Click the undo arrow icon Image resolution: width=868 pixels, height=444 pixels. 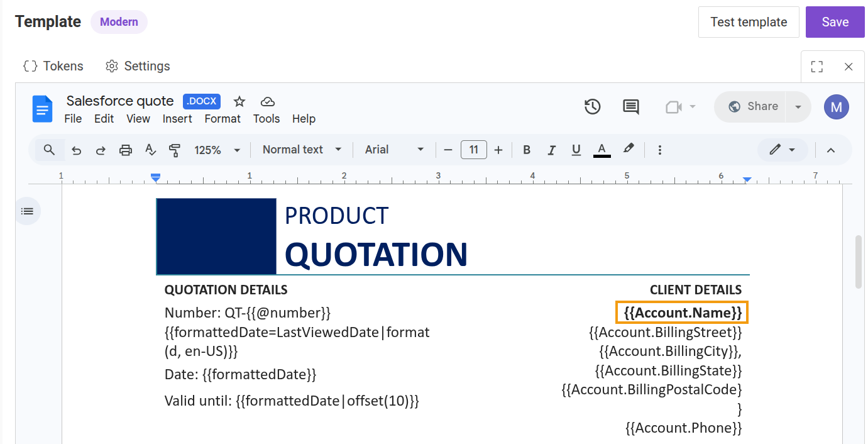(77, 150)
